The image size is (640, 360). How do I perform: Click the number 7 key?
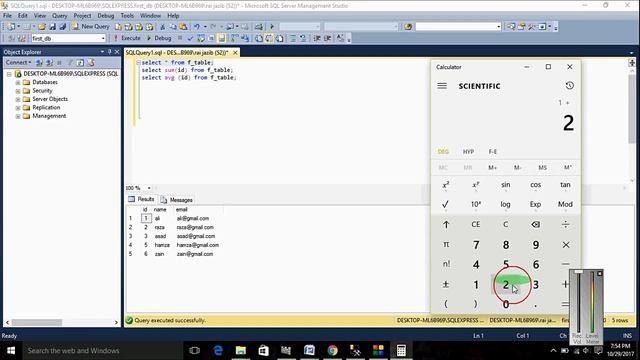point(476,245)
